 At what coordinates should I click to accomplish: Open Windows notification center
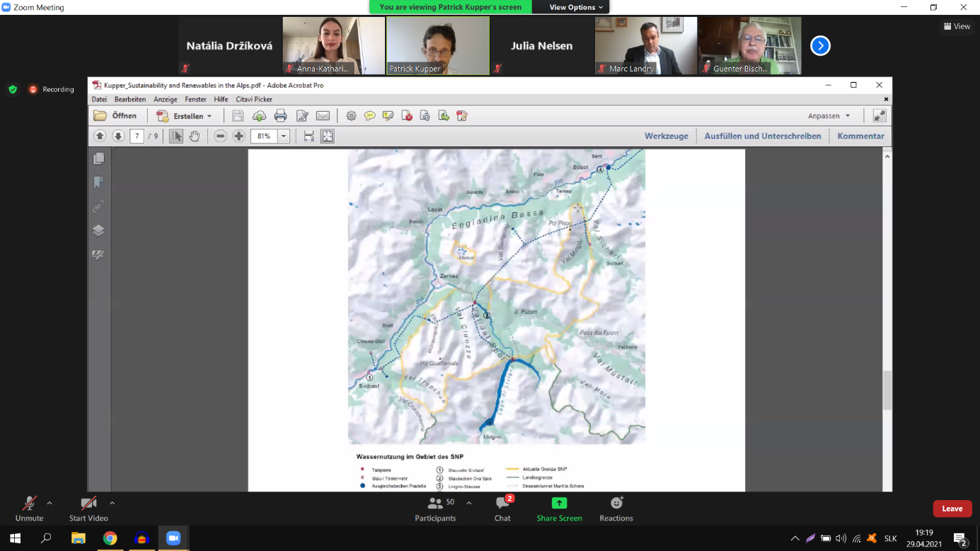click(x=960, y=538)
